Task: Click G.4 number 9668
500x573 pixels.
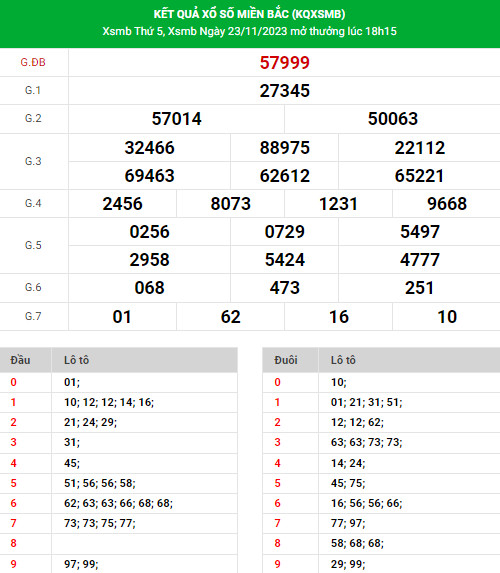Action: coord(447,204)
